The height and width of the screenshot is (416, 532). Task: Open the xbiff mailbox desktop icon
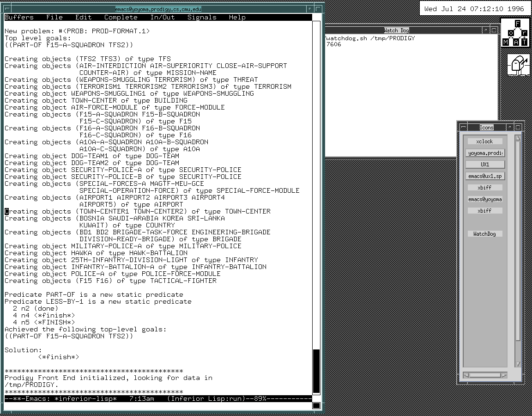[519, 64]
